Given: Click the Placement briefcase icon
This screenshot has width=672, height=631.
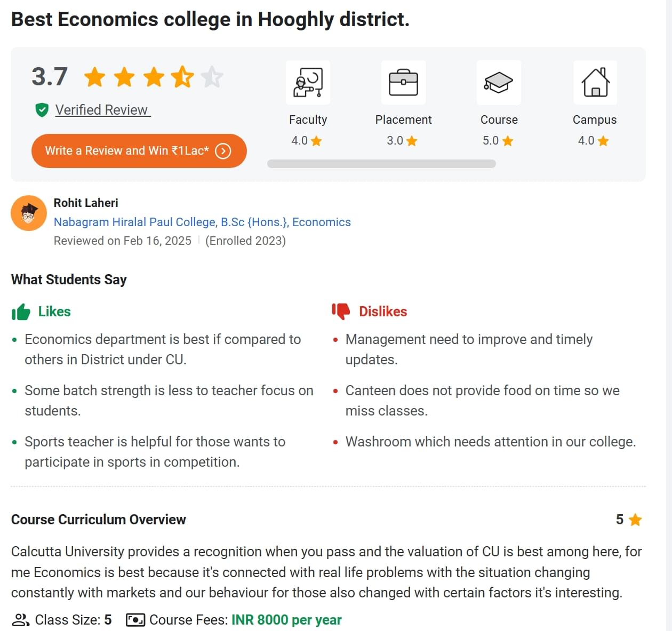Looking at the screenshot, I should [403, 83].
